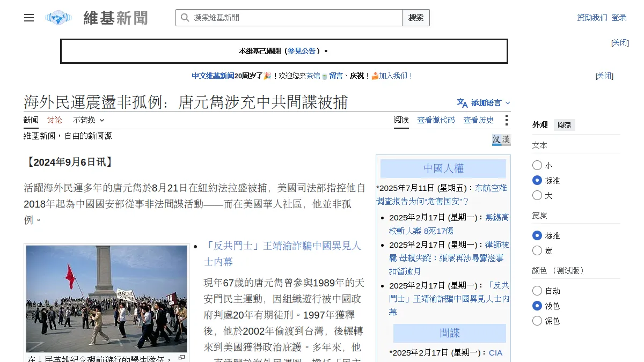
Task: Click the magnifier icon in search box
Action: [x=185, y=18]
